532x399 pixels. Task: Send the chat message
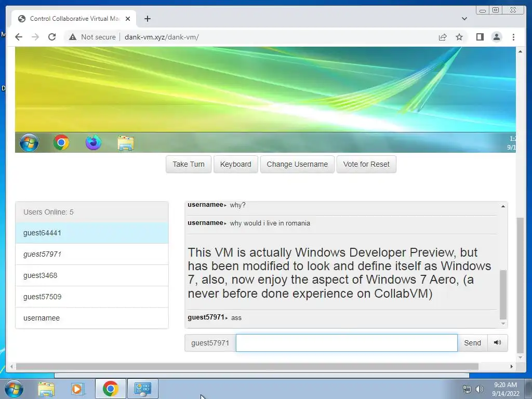472,343
